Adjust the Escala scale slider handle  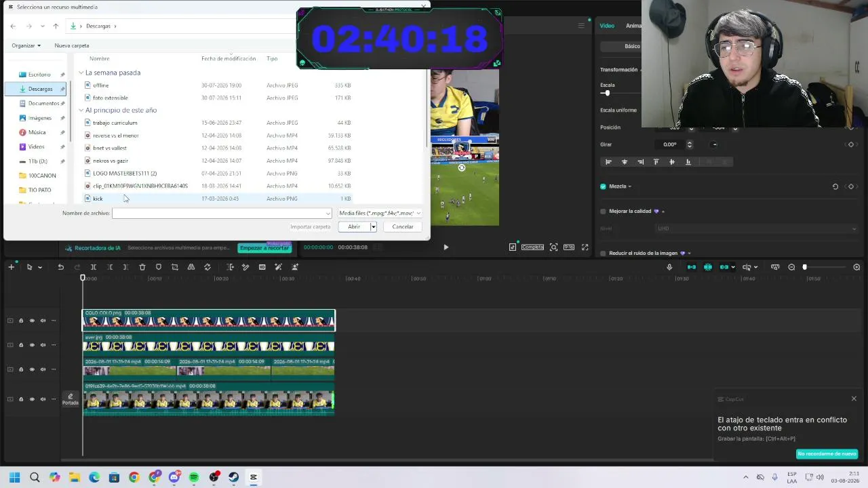pos(607,94)
